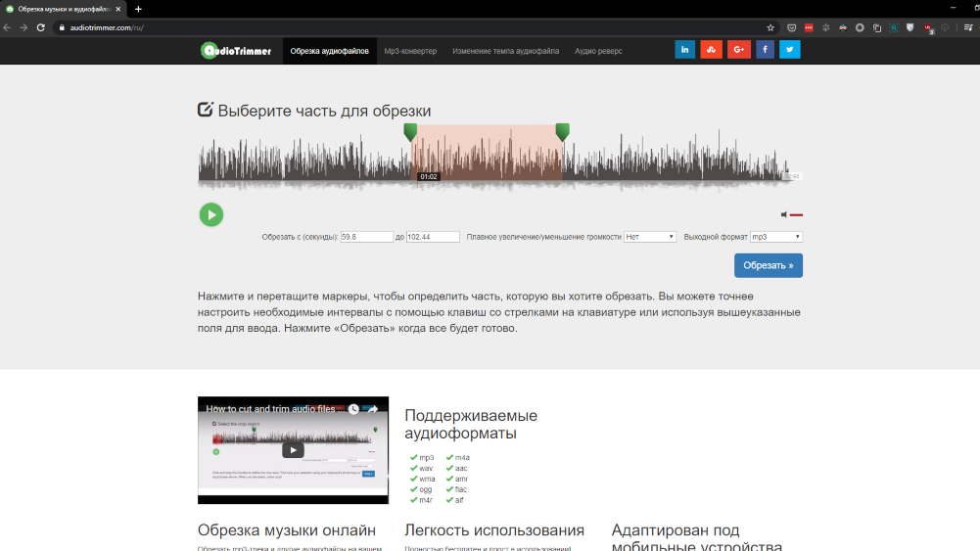980x551 pixels.
Task: Click the paw print extension icon
Action: tap(825, 27)
